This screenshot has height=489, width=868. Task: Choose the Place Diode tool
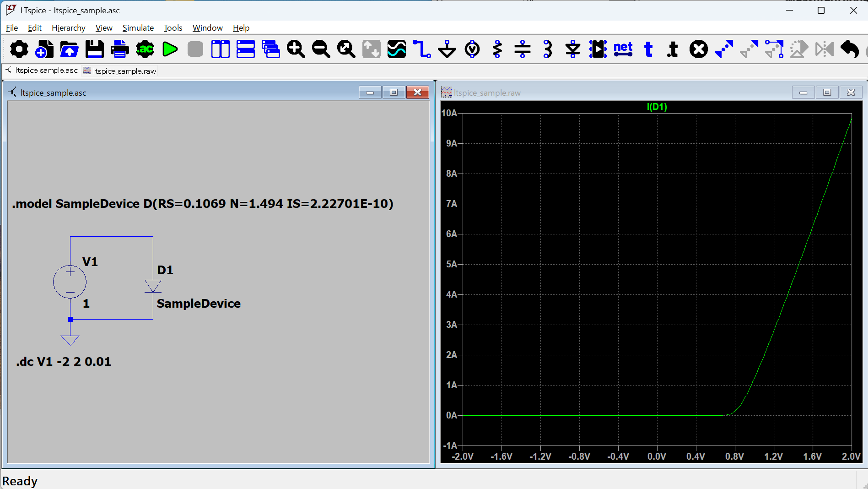[572, 49]
